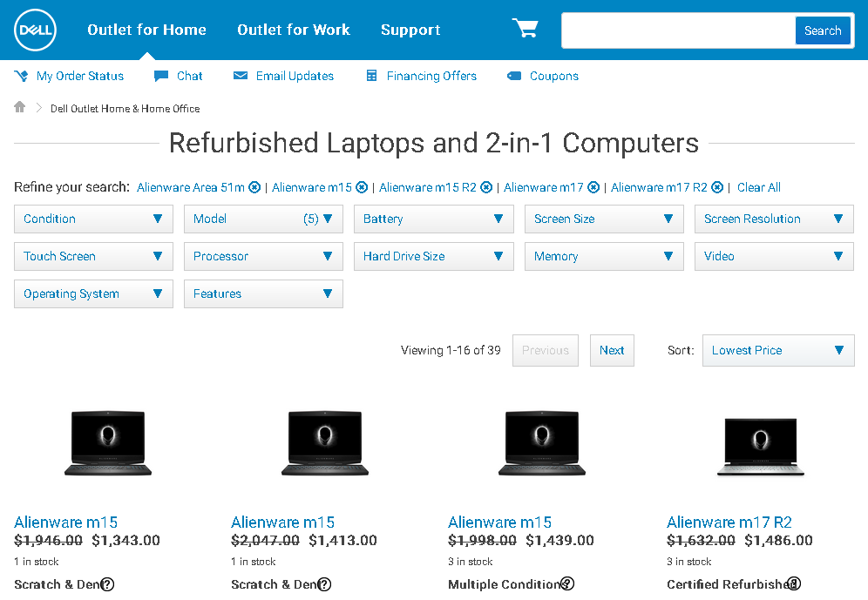Click the $1,486.00 sale price
The height and width of the screenshot is (600, 868).
778,540
